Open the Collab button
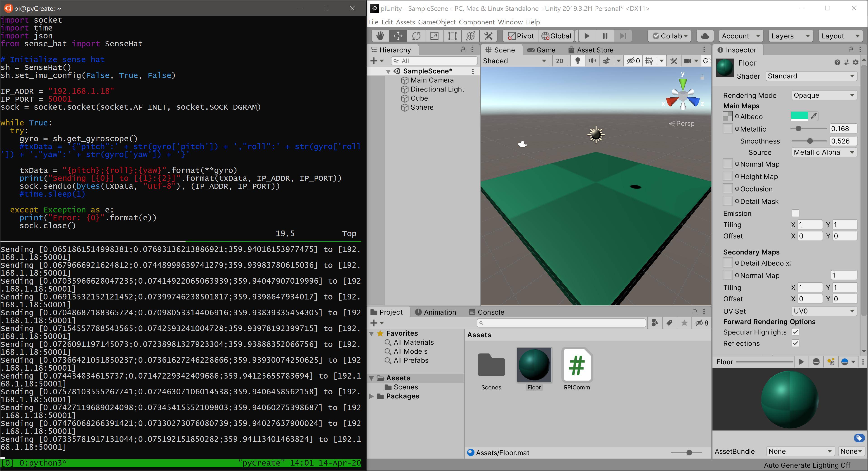This screenshot has height=471, width=868. click(670, 36)
